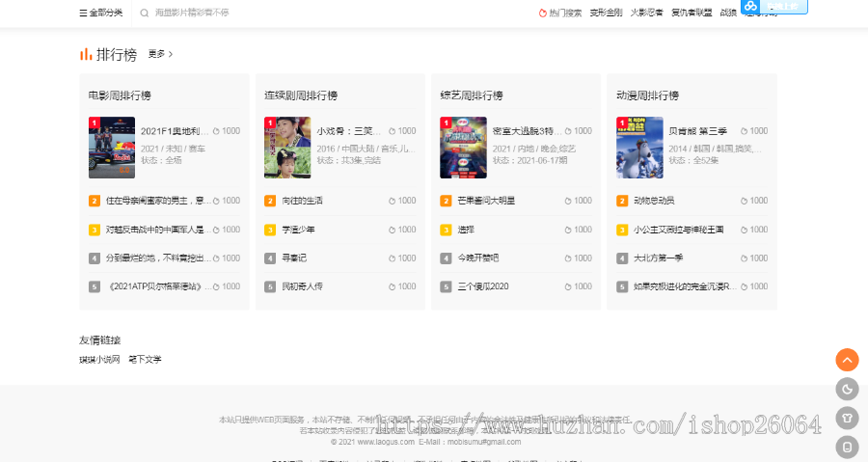Open anime rank 5 如果究极进化的完全沉浸R

tap(686, 286)
